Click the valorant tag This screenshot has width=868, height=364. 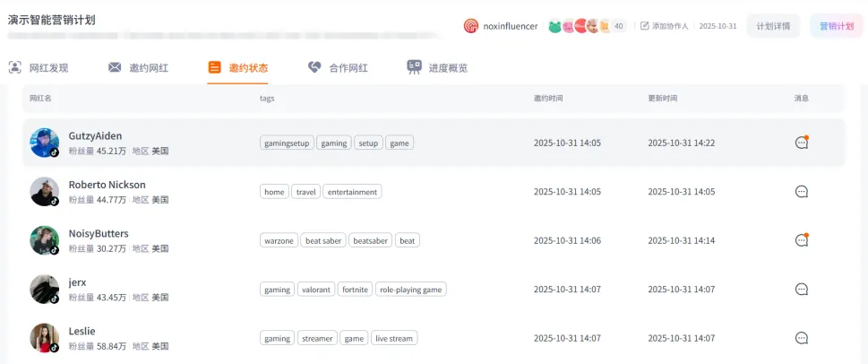point(316,290)
